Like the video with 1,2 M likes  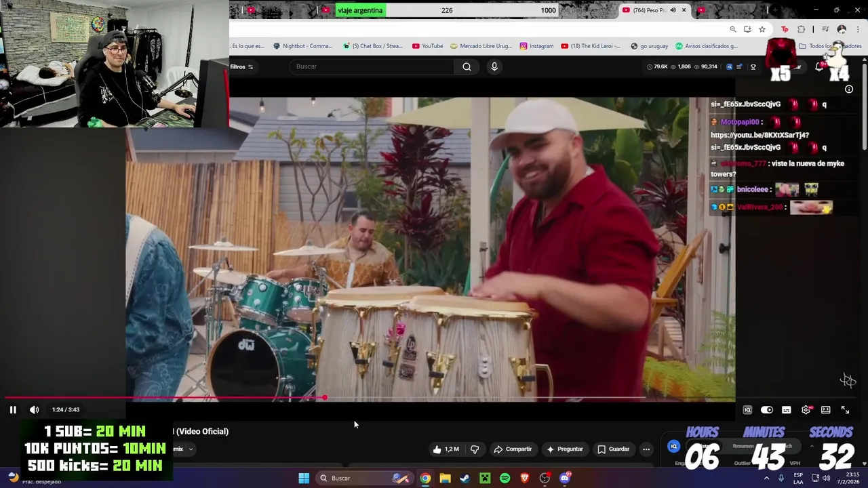(446, 449)
